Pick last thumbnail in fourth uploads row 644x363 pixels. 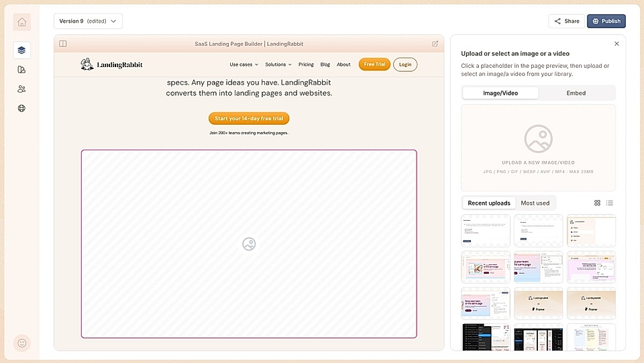(591, 337)
